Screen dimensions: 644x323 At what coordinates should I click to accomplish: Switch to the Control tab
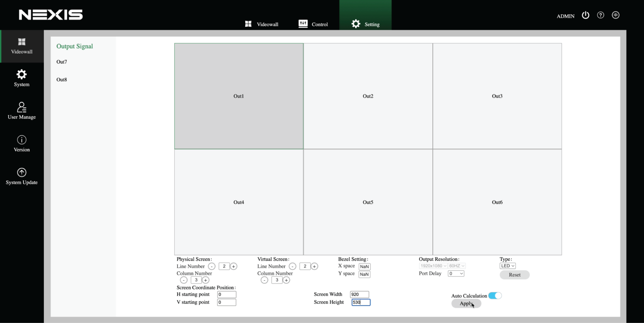click(313, 24)
